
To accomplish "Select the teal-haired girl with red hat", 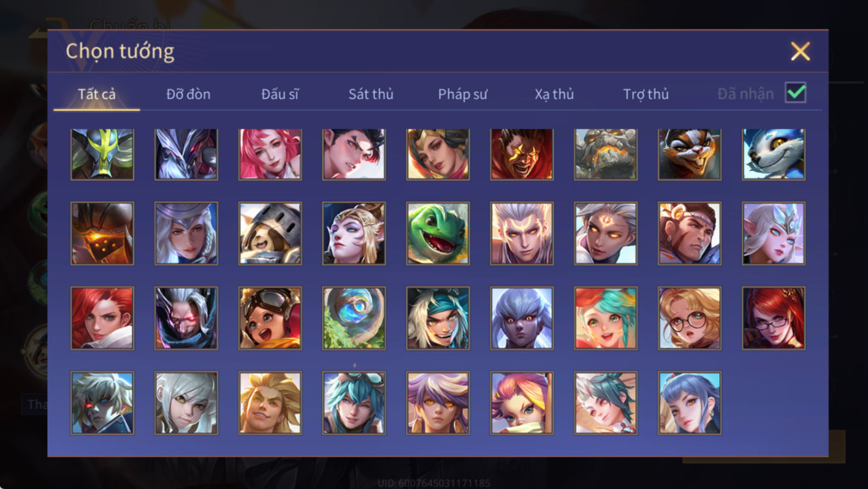I will [x=606, y=318].
